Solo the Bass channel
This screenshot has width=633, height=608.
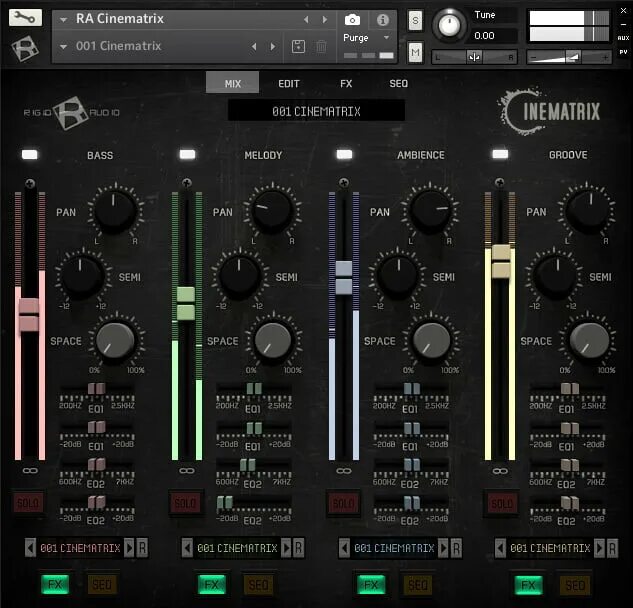28,503
